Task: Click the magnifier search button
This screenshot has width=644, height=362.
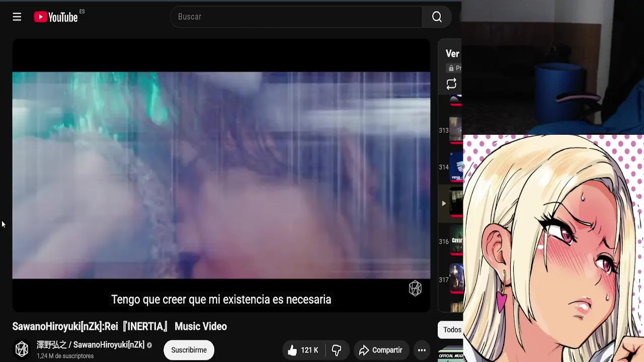Action: [437, 17]
